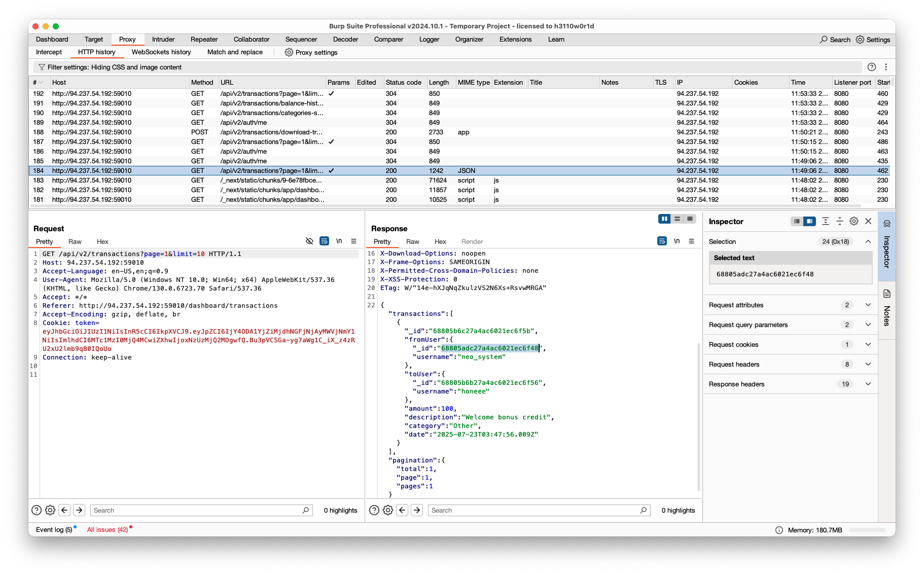Click the All issues (42) link

coord(108,529)
